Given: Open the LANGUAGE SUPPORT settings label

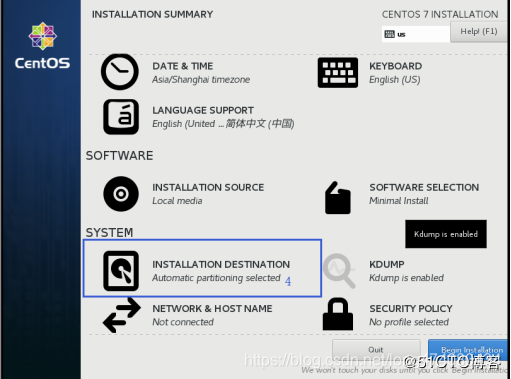Looking at the screenshot, I should 203,110.
